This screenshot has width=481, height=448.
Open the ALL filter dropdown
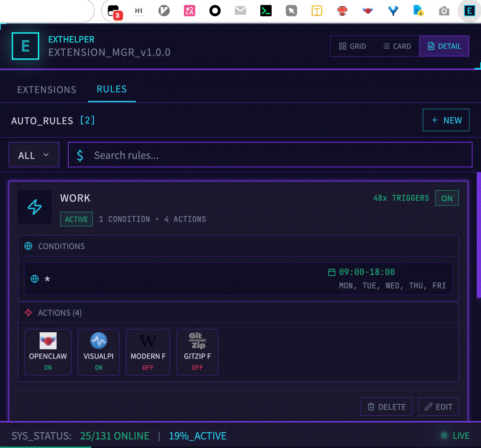point(34,155)
